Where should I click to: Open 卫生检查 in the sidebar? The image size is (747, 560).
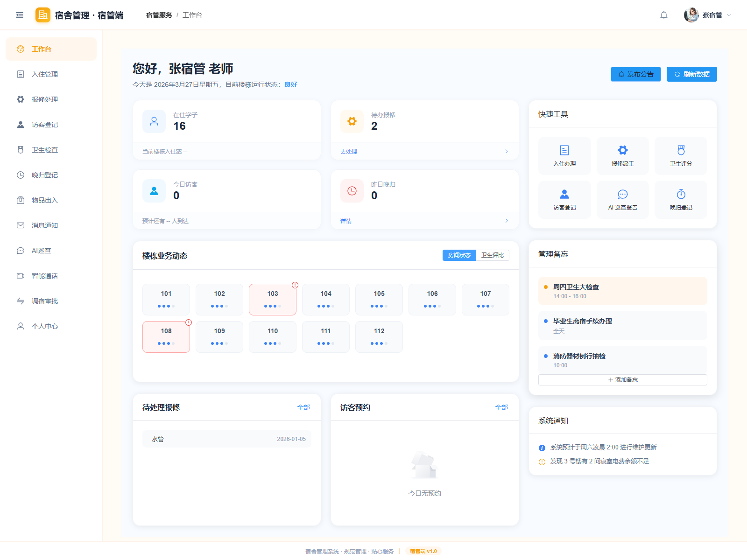[51, 150]
